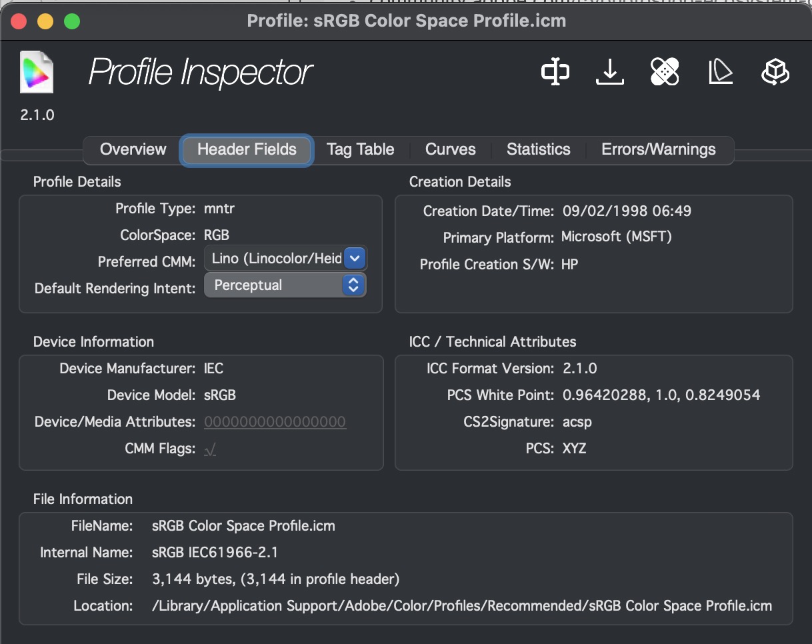Click the download/export profile icon
The height and width of the screenshot is (644, 812).
tap(609, 72)
